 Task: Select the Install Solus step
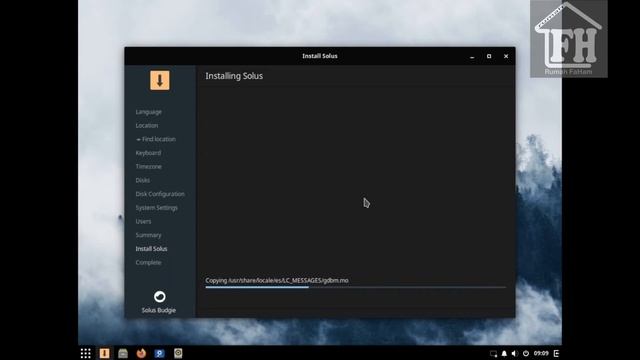[x=151, y=249]
